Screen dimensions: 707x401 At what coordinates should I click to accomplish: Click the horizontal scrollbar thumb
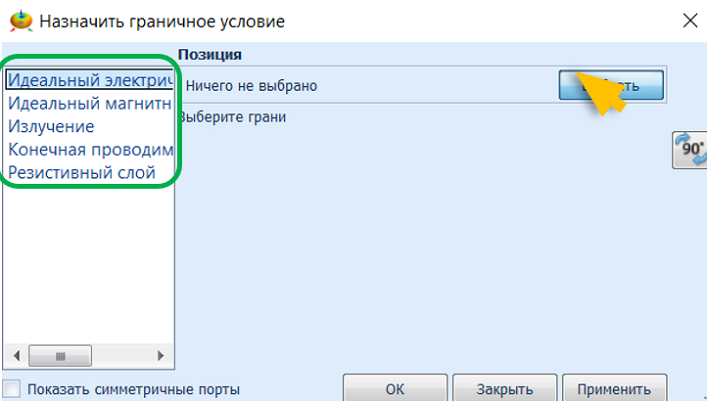click(59, 355)
